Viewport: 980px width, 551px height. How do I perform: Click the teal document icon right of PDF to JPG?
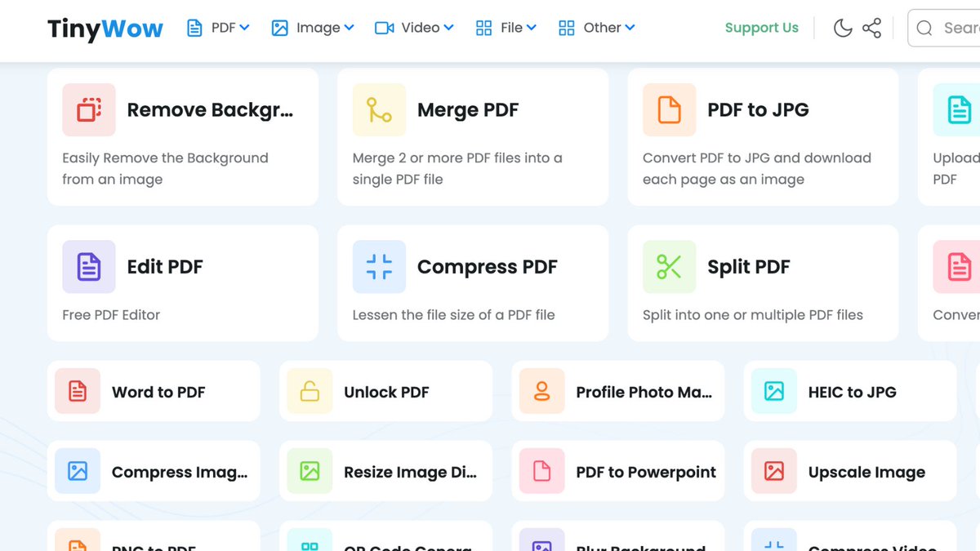pos(957,109)
